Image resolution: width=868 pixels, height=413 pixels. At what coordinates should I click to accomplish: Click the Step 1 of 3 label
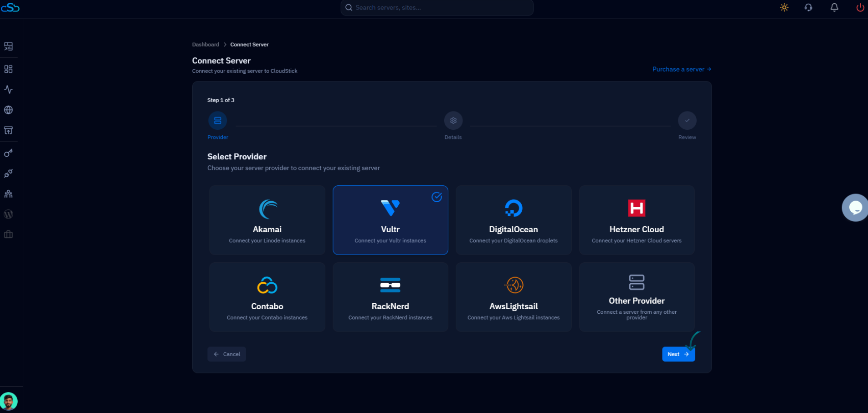coord(221,100)
